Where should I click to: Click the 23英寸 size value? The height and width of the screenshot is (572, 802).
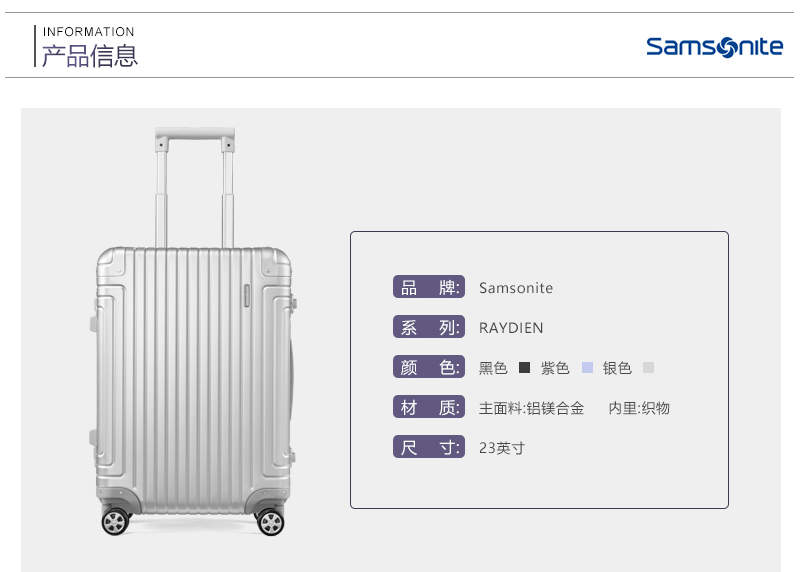pyautogui.click(x=502, y=448)
